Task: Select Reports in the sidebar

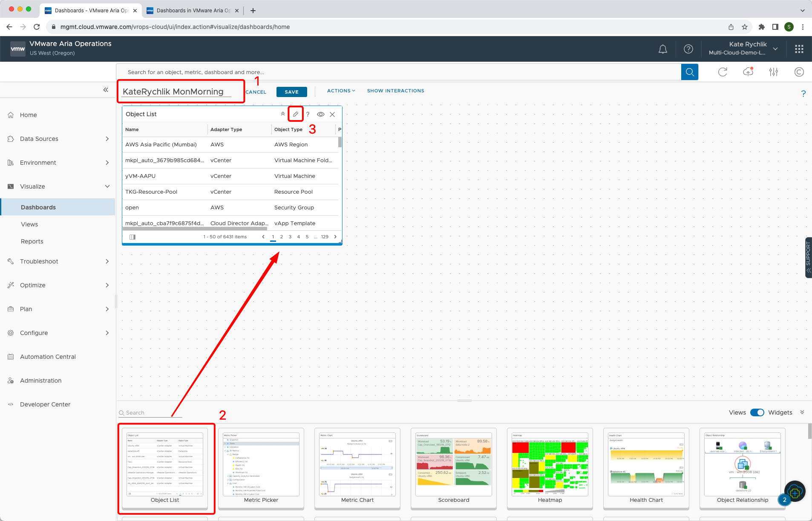Action: 32,241
